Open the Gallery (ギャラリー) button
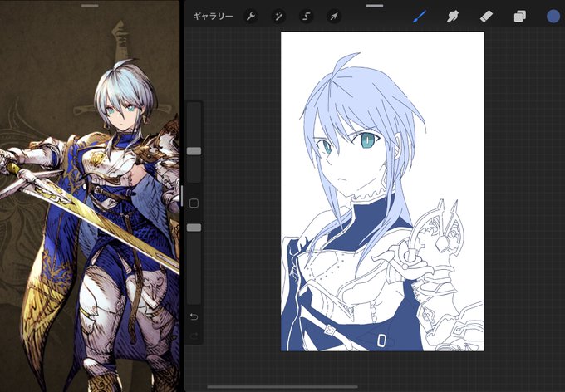565x392 pixels. [213, 17]
